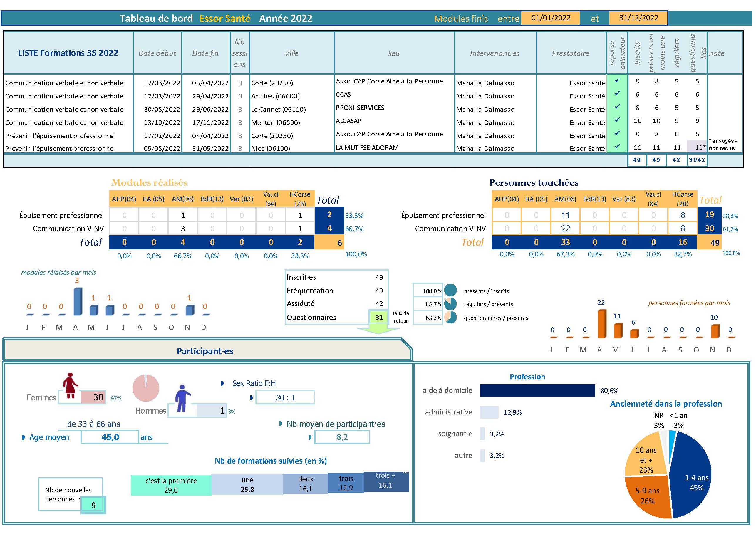Click the end date field 31/12/2022
This screenshot has height=544, width=756.
[x=638, y=18]
